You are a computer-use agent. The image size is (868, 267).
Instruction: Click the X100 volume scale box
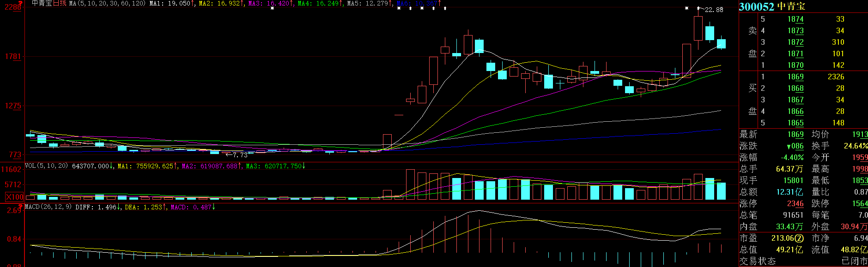14,197
